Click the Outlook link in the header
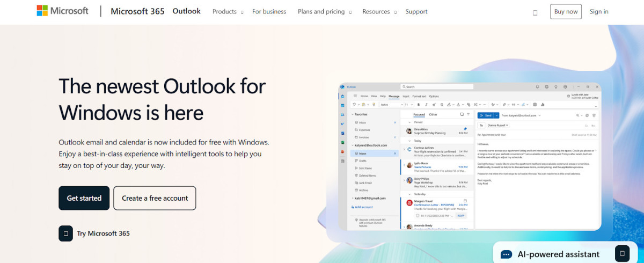 tap(187, 11)
